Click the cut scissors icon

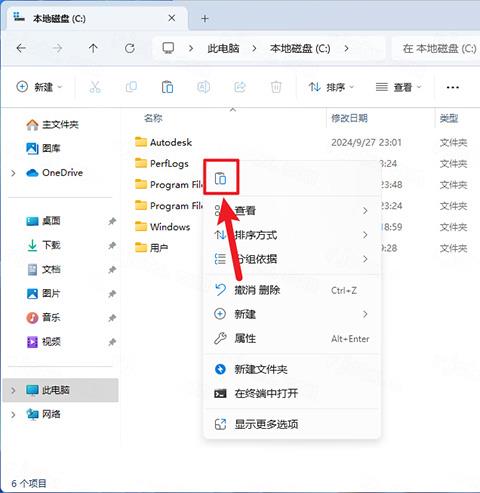click(95, 87)
